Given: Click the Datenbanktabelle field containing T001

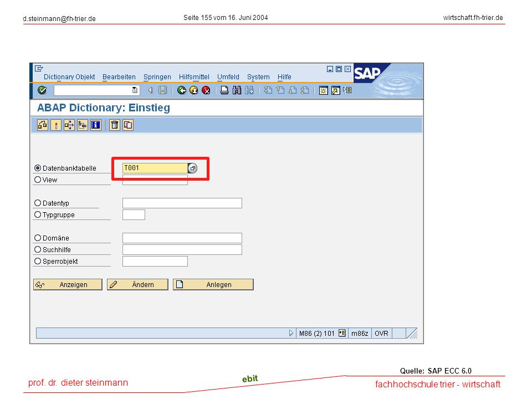Looking at the screenshot, I should (x=155, y=168).
